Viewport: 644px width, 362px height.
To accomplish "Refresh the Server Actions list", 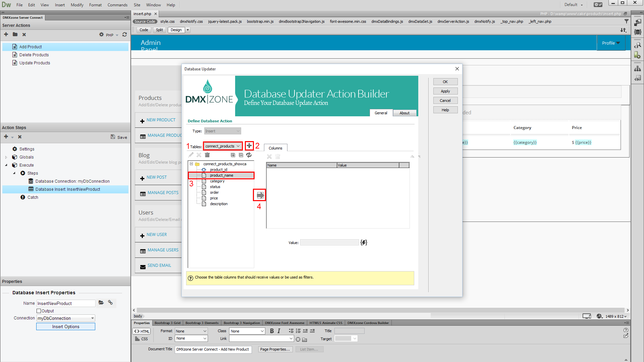I will [124, 35].
